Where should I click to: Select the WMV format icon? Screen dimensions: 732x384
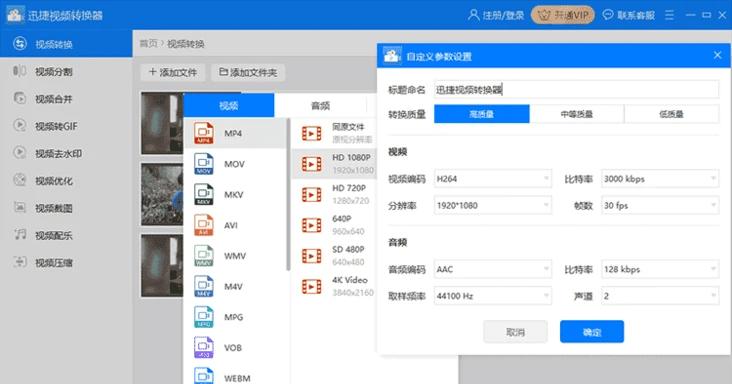pyautogui.click(x=204, y=256)
